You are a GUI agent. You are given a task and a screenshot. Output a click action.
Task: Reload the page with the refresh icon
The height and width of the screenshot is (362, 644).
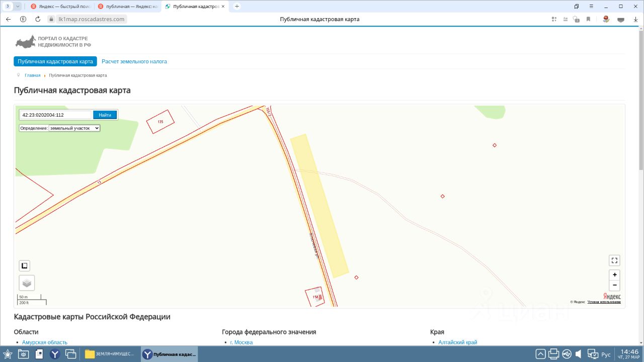tap(38, 19)
